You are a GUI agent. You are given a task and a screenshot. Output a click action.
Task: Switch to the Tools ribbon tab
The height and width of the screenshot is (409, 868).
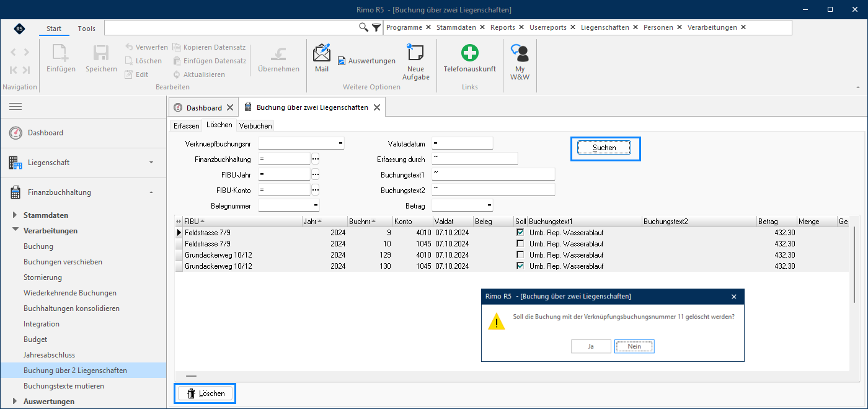coord(87,29)
